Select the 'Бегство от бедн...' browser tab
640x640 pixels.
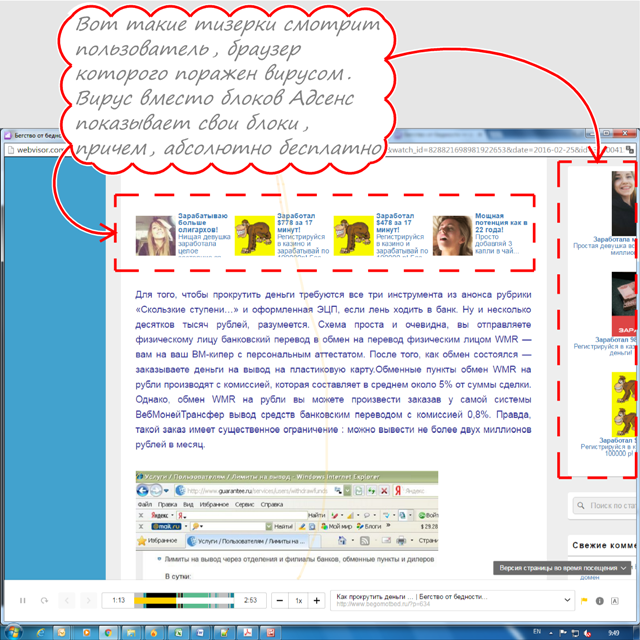point(40,134)
